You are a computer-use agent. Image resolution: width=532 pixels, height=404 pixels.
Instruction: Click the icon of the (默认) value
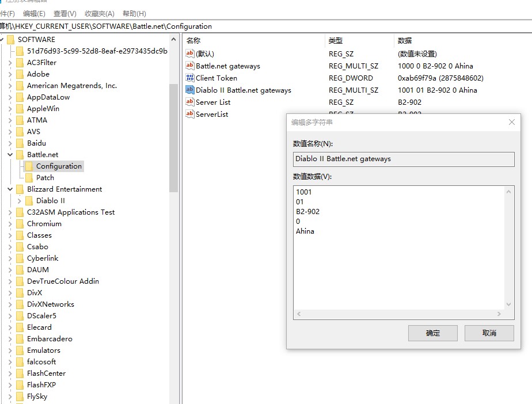pos(189,54)
